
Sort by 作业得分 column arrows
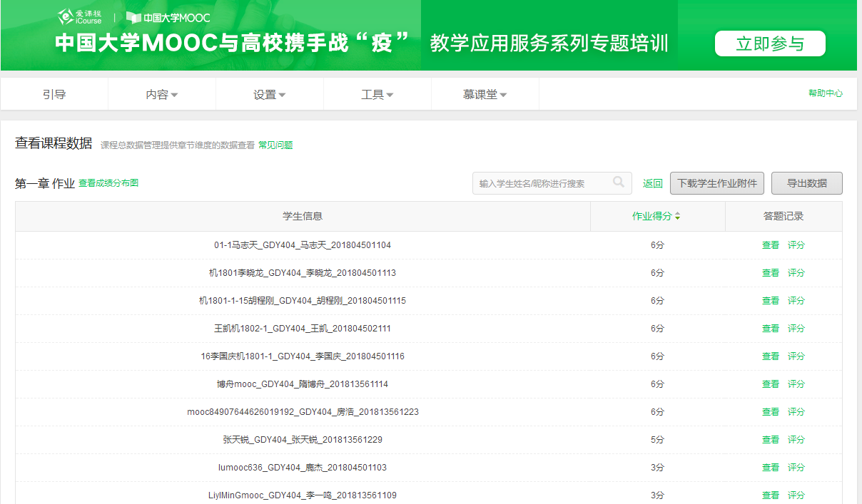point(677,217)
